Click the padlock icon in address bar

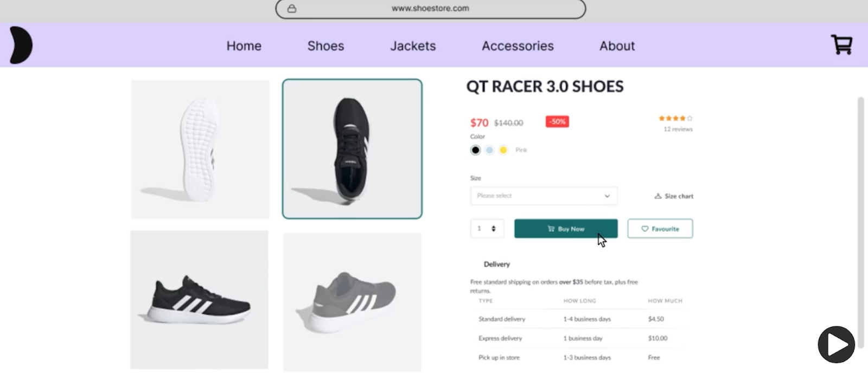[292, 8]
